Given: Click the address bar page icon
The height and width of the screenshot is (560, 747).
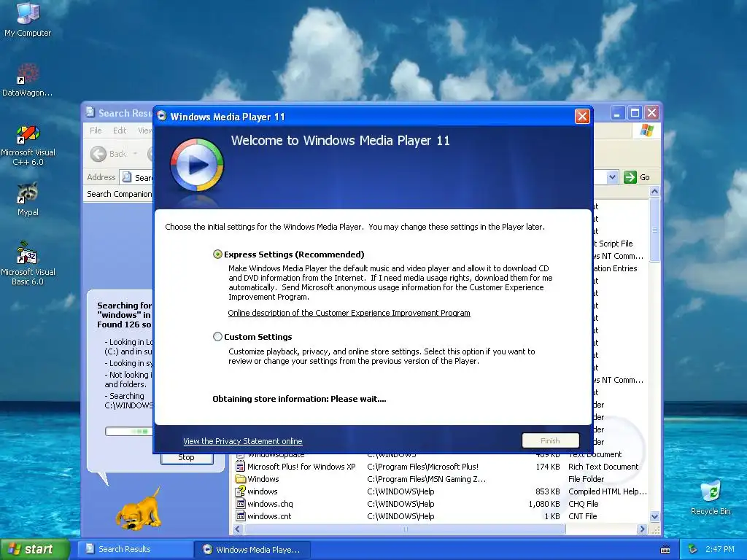Looking at the screenshot, I should click(x=127, y=177).
